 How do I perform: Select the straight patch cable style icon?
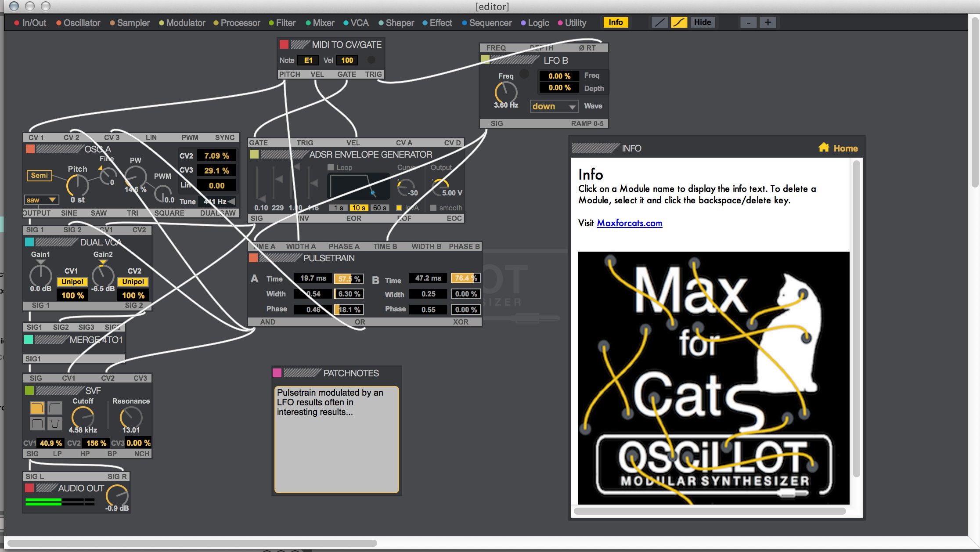coord(659,22)
